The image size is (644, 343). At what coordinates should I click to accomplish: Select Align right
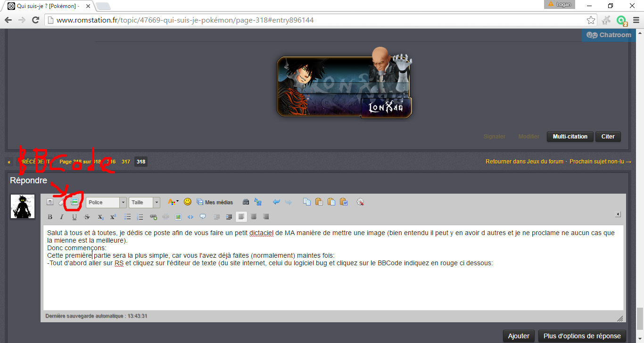[266, 217]
